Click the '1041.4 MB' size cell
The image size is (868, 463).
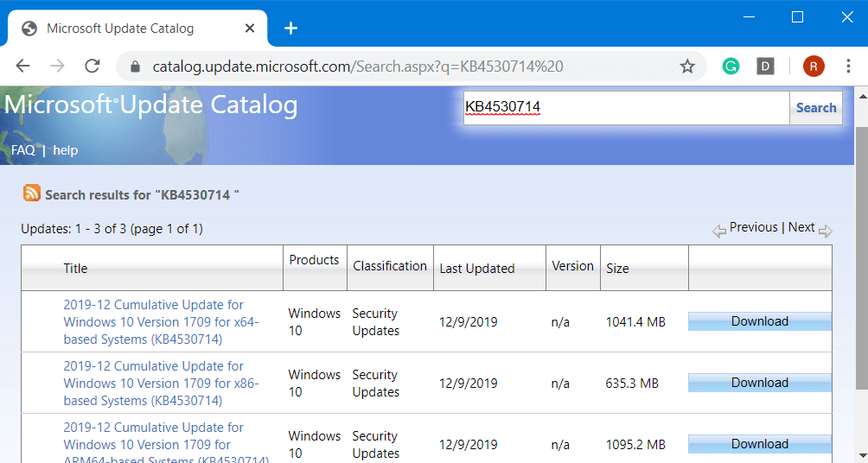coord(635,322)
